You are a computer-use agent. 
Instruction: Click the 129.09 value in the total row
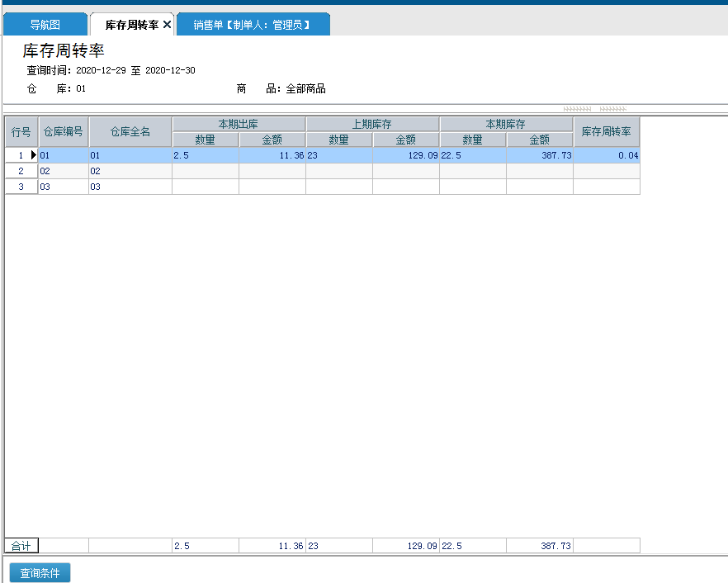point(406,546)
